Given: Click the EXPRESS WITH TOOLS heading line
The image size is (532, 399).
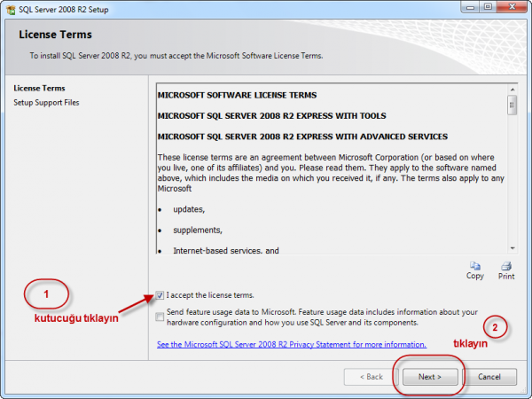Looking at the screenshot, I should (272, 115).
